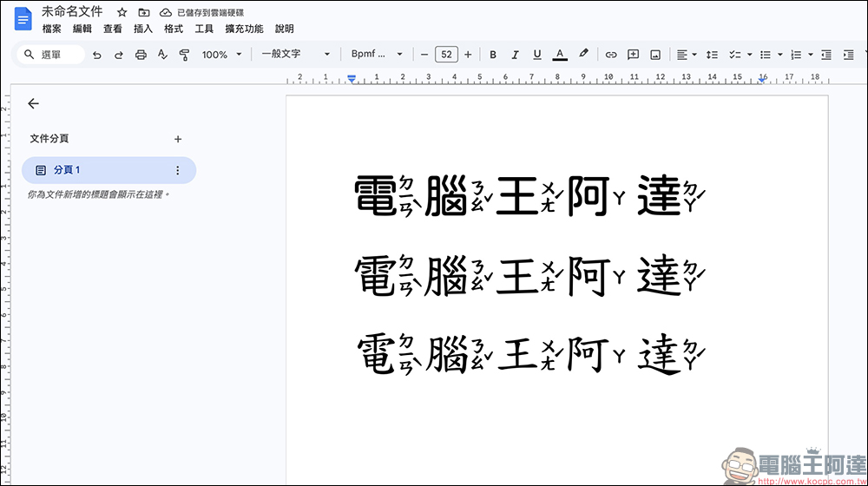Open the 分頁 1 more options menu
This screenshot has width=868, height=486.
178,170
